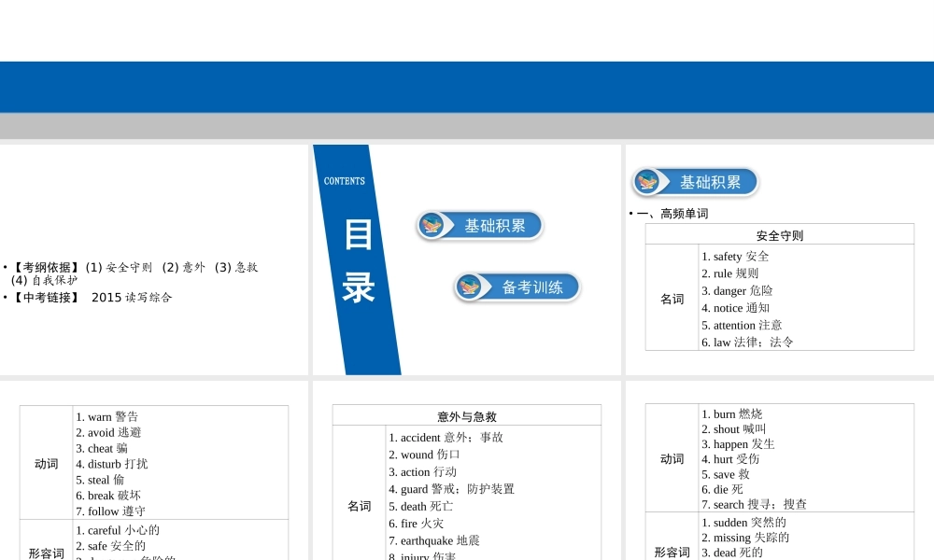This screenshot has height=560, width=934.
Task: Click the entry '3. happen 发生'
Action: pyautogui.click(x=738, y=444)
